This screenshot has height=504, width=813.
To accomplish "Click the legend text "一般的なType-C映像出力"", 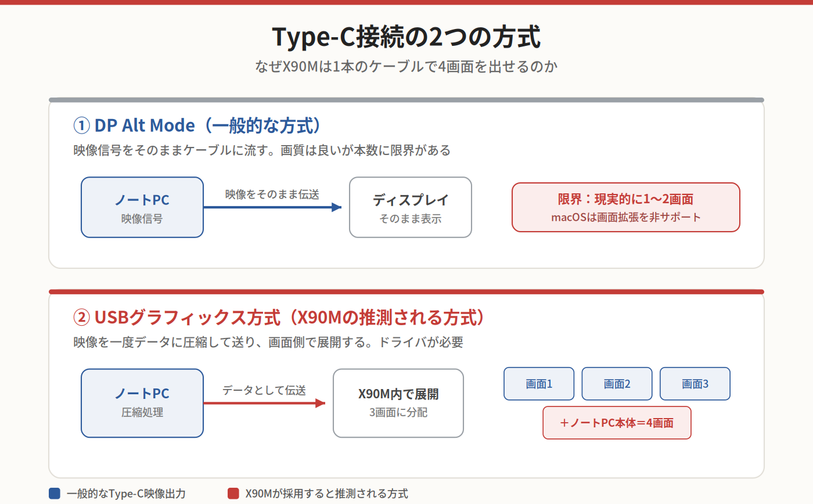I will click(127, 494).
